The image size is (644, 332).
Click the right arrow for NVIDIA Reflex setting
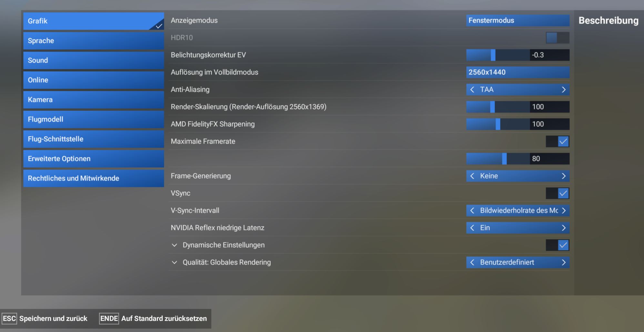coord(563,228)
